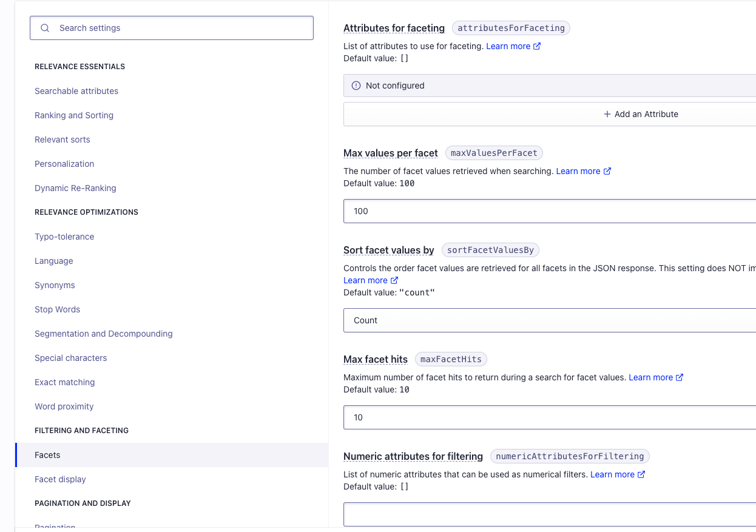This screenshot has width=756, height=532.
Task: Open the Sort facet values by Count dropdown
Action: point(550,320)
